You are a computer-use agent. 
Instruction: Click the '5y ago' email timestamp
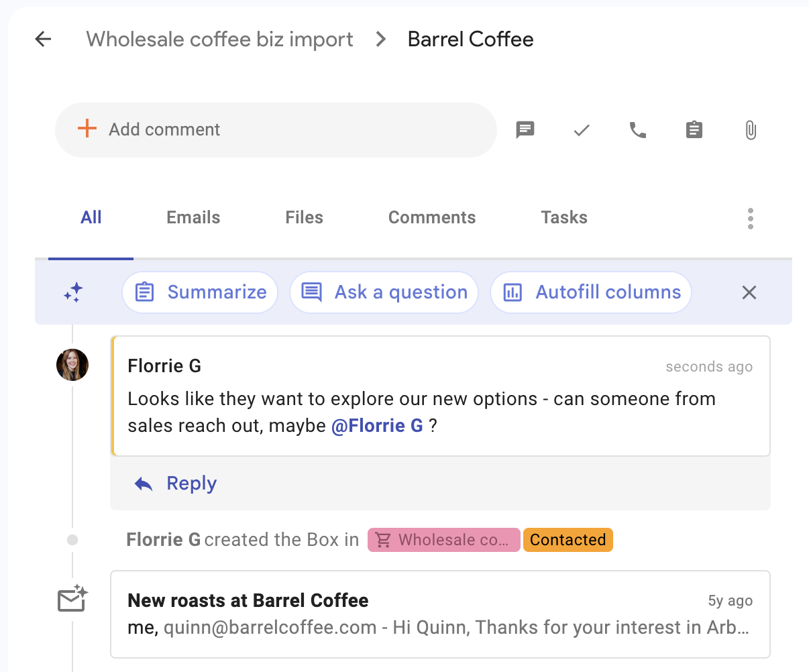(x=731, y=601)
